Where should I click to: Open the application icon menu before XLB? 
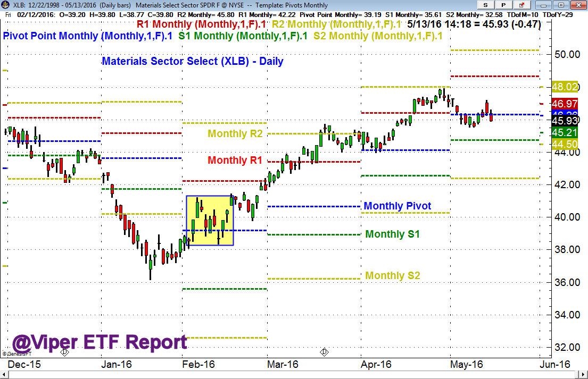5,5
